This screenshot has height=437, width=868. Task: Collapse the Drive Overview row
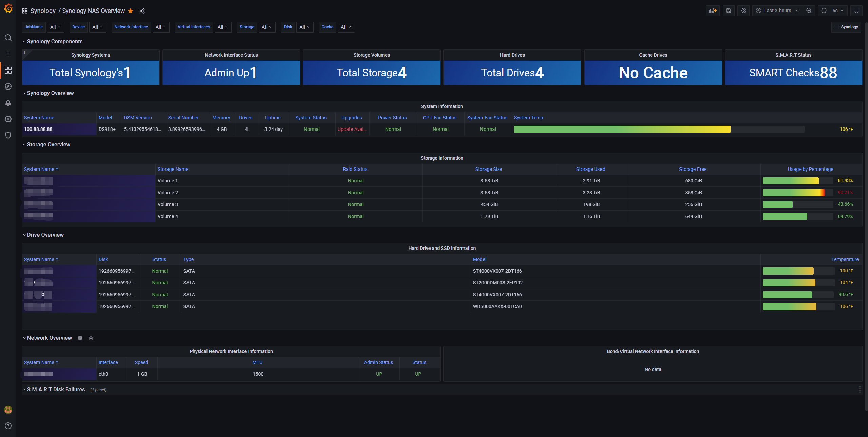[x=43, y=235]
